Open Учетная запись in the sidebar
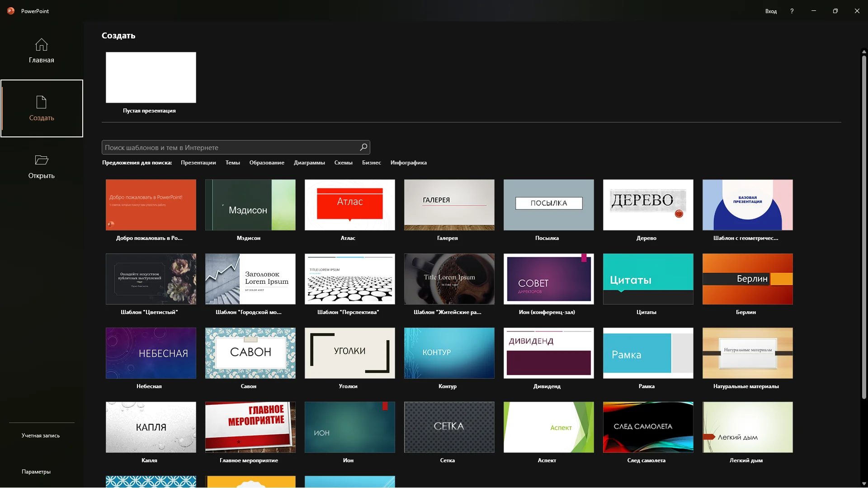Image resolution: width=868 pixels, height=488 pixels. tap(41, 436)
